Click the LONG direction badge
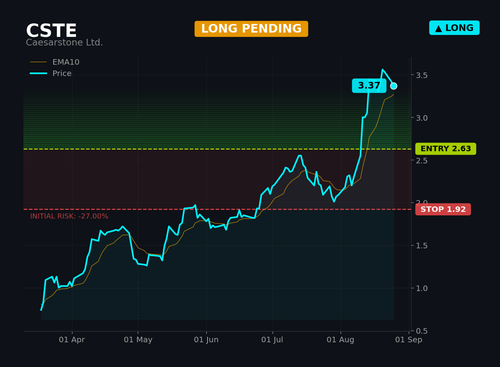This screenshot has height=367, width=500. 454,28
